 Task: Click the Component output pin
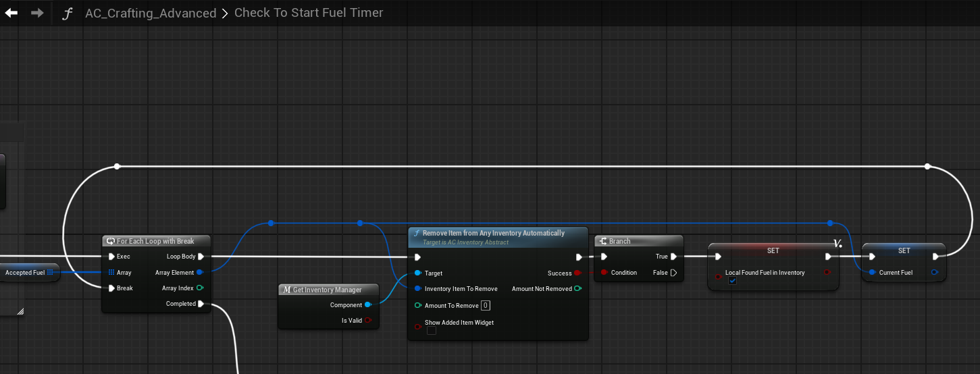(x=367, y=305)
